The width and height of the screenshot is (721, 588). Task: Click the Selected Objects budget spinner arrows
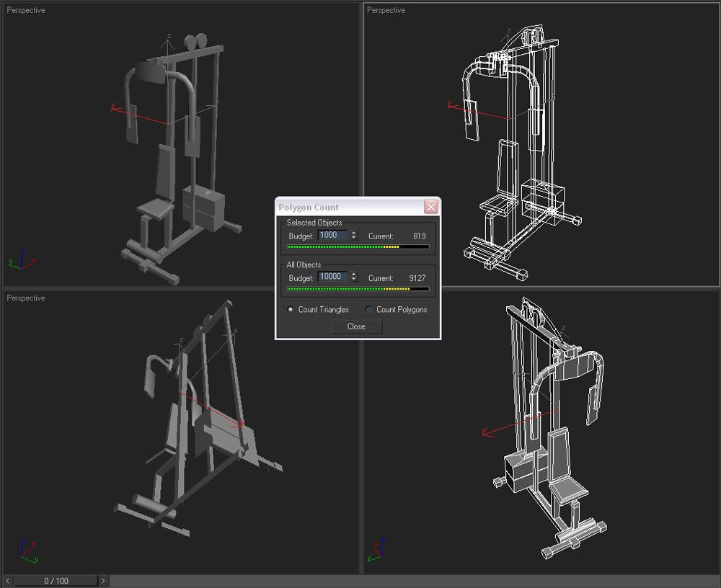click(x=353, y=236)
